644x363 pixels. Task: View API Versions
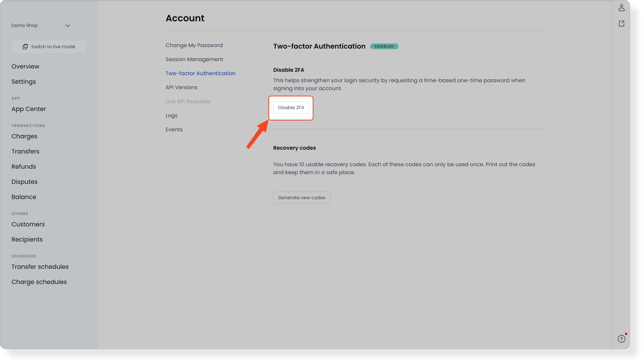click(x=182, y=87)
